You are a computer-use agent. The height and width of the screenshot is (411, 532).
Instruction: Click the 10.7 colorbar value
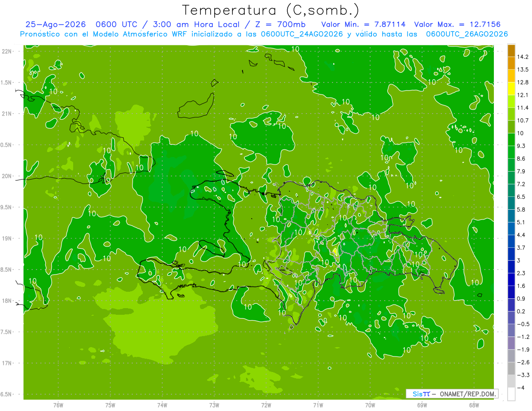[523, 120]
